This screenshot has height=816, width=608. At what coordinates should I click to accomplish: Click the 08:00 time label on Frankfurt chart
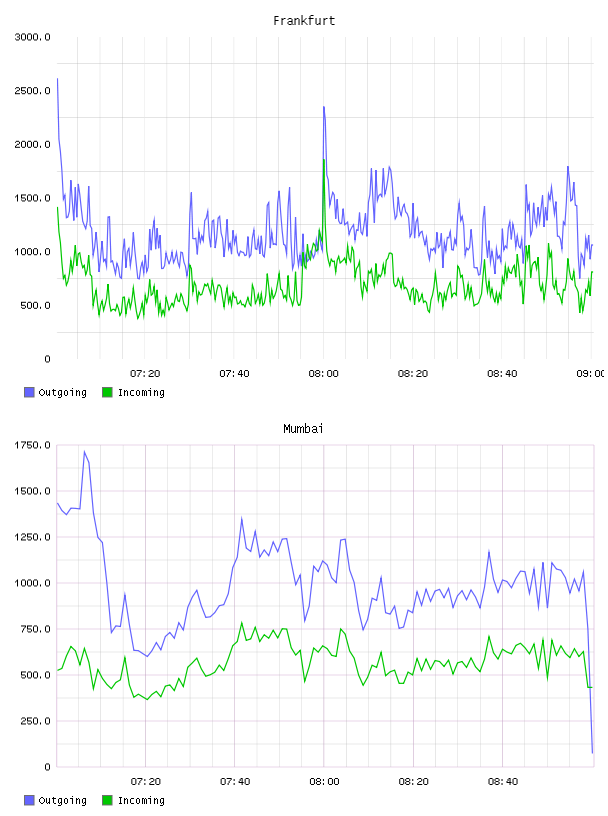click(x=323, y=374)
